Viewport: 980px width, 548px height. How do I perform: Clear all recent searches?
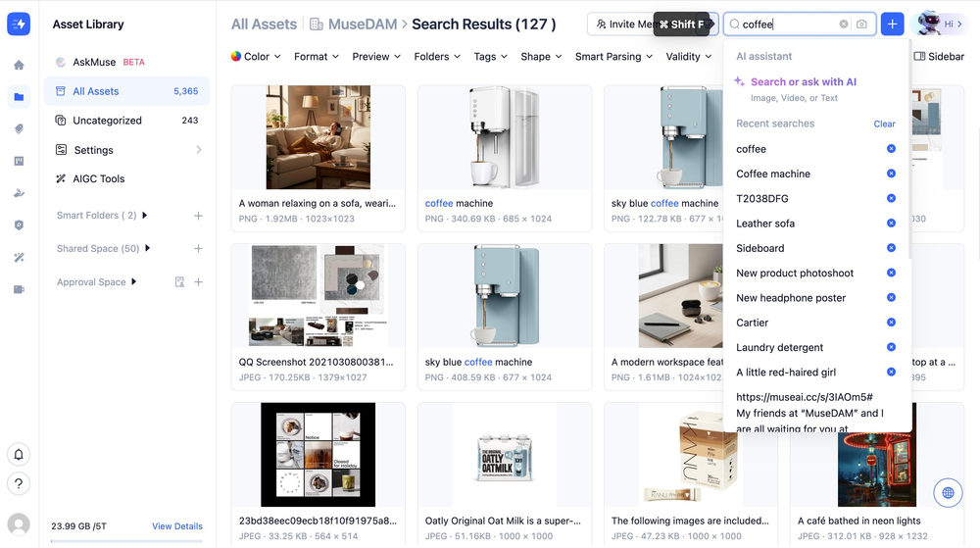(884, 124)
